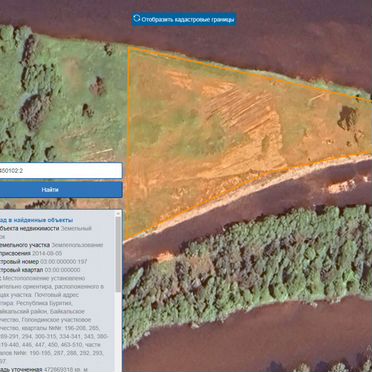Select the area value '472669318'
This screenshot has width=372, height=372.
pyautogui.click(x=60, y=369)
